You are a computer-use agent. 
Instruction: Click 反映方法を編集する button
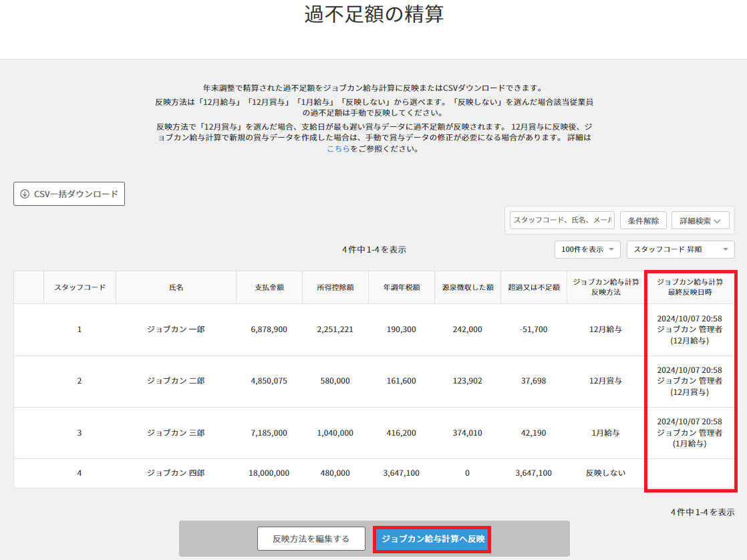(x=311, y=539)
